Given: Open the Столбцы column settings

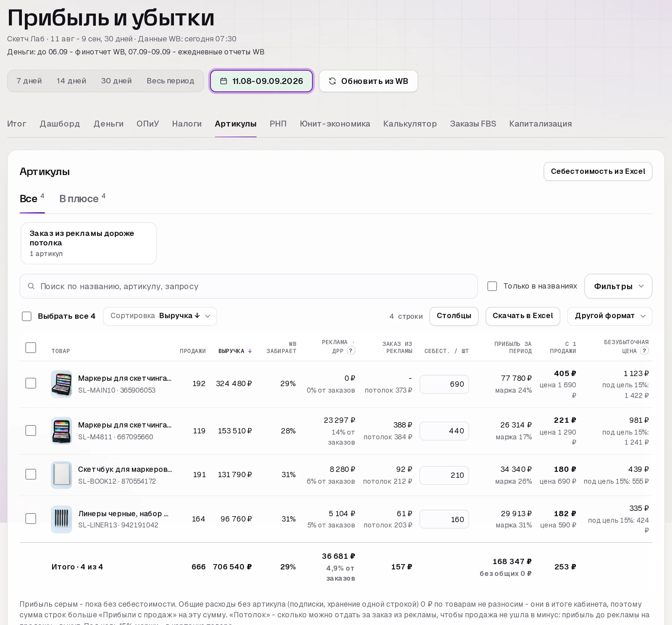Looking at the screenshot, I should 454,316.
